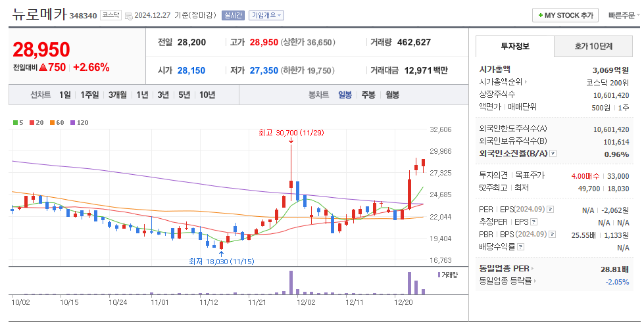644x322 pixels.
Task: Click the 최고 30,700 (11/29) chart marker
Action: tap(291, 133)
